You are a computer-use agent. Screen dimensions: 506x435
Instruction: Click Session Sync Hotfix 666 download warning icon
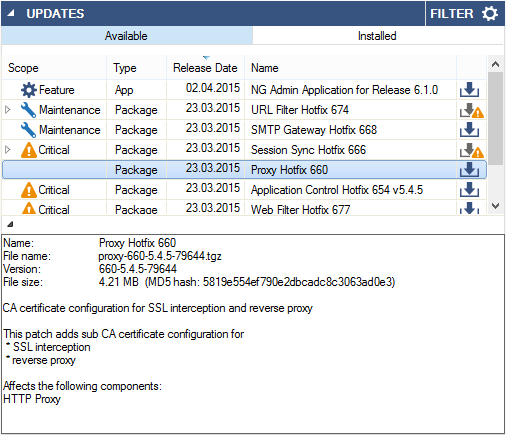(x=472, y=150)
